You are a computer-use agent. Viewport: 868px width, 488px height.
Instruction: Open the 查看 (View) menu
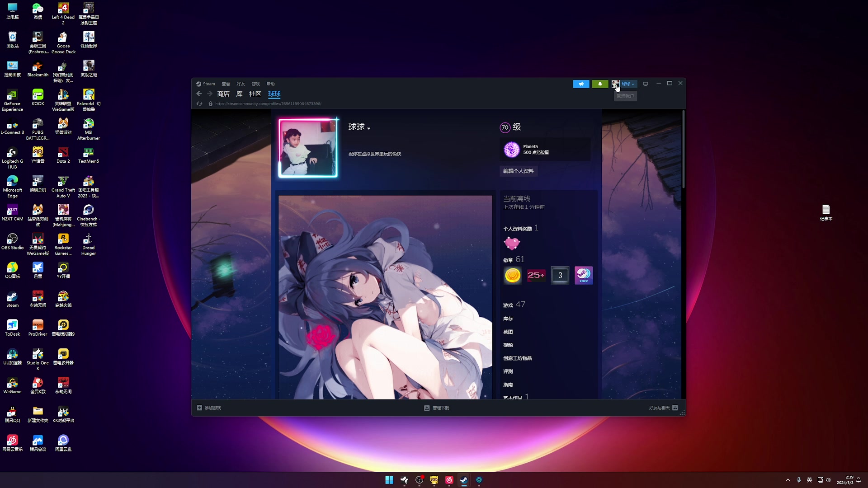(226, 84)
